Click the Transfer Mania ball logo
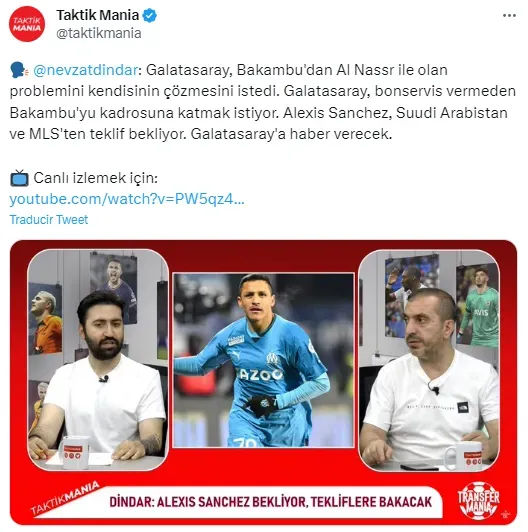 point(478,500)
